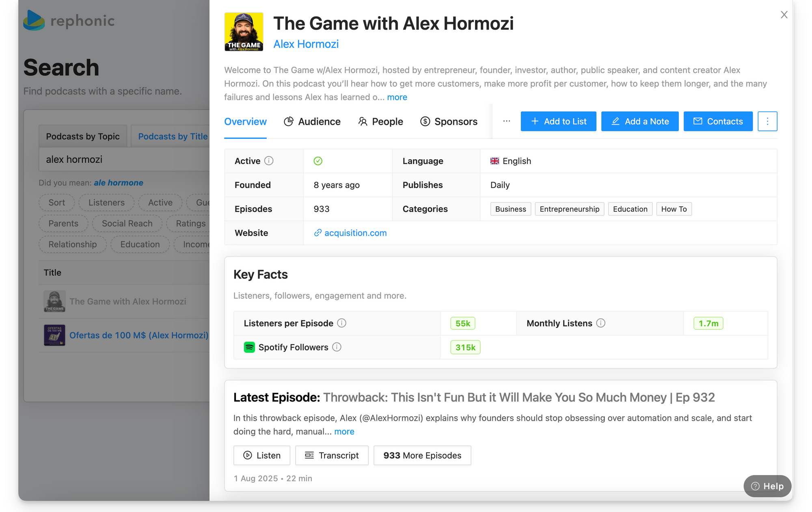Click the UK flag icon beside English
Viewport: 812px width, 512px height.
[495, 161]
